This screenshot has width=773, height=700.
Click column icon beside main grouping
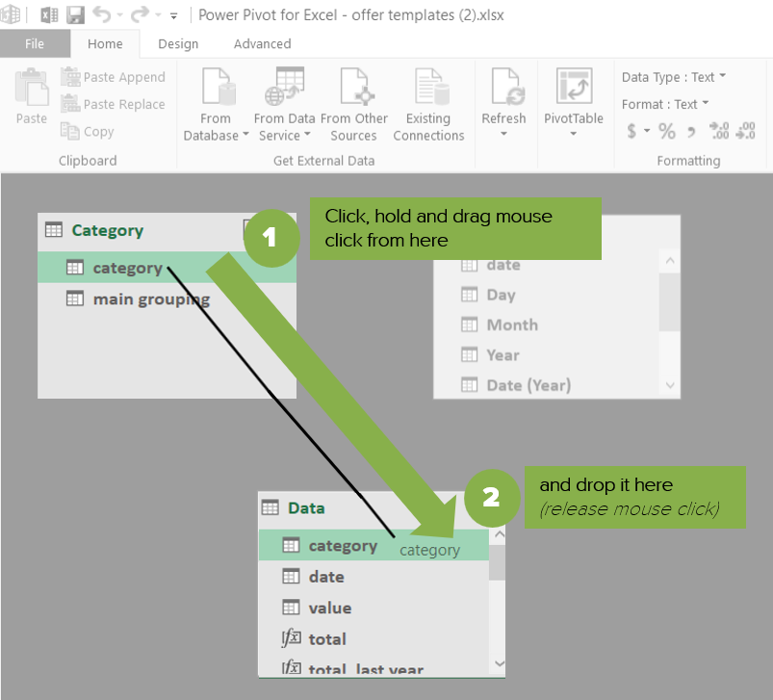[75, 298]
